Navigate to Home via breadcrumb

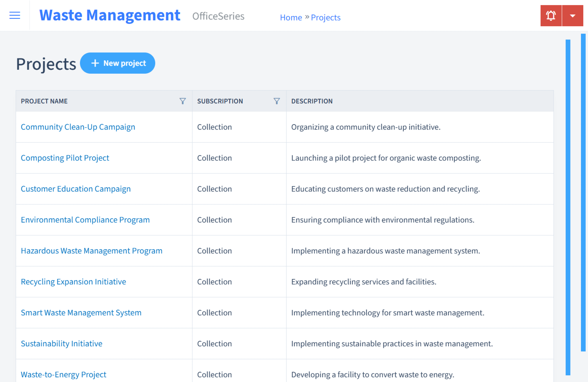291,17
